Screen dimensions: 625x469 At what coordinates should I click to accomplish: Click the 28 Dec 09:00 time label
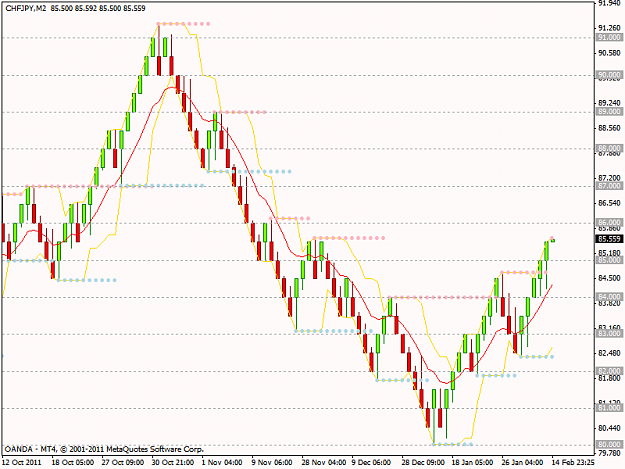point(423,463)
